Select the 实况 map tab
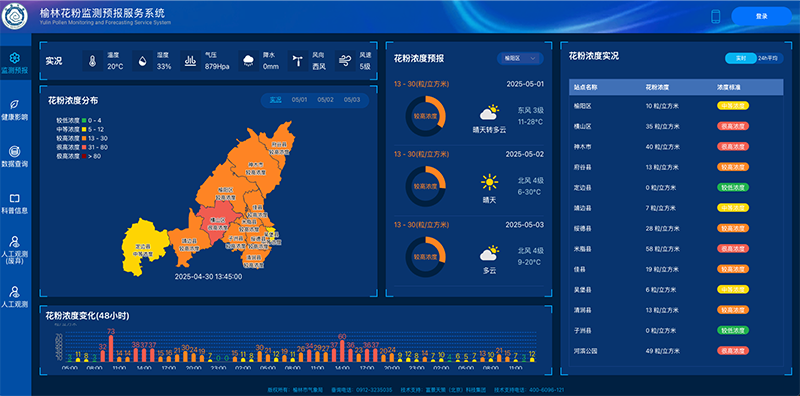Viewport: 800px width, 396px height. coord(276,100)
